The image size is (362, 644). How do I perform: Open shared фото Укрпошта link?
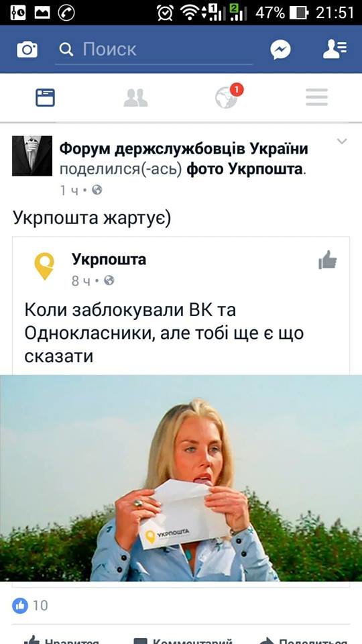click(245, 169)
